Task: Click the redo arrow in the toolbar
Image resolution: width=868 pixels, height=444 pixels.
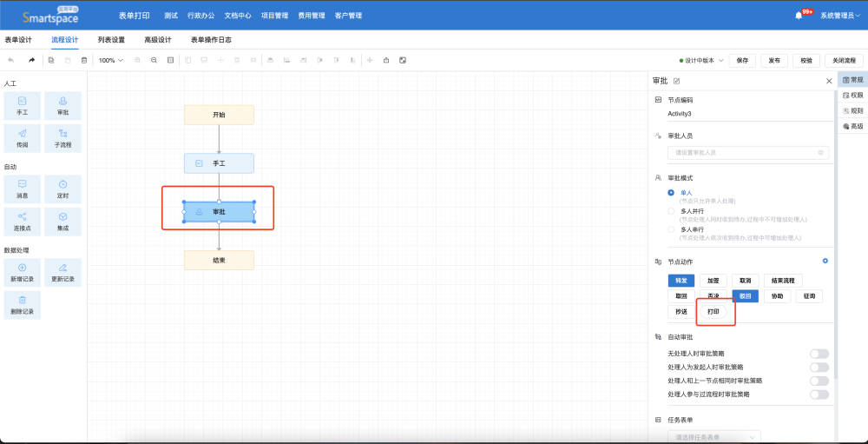Action: (31, 60)
